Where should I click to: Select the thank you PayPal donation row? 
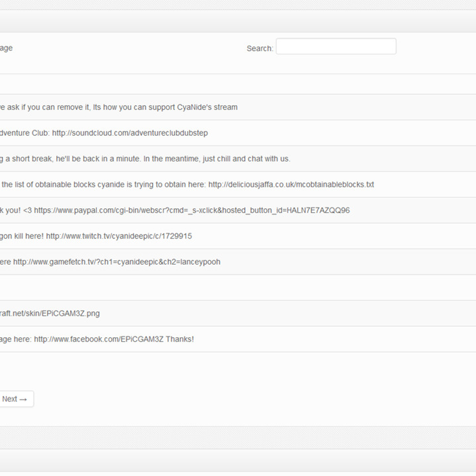coord(238,210)
